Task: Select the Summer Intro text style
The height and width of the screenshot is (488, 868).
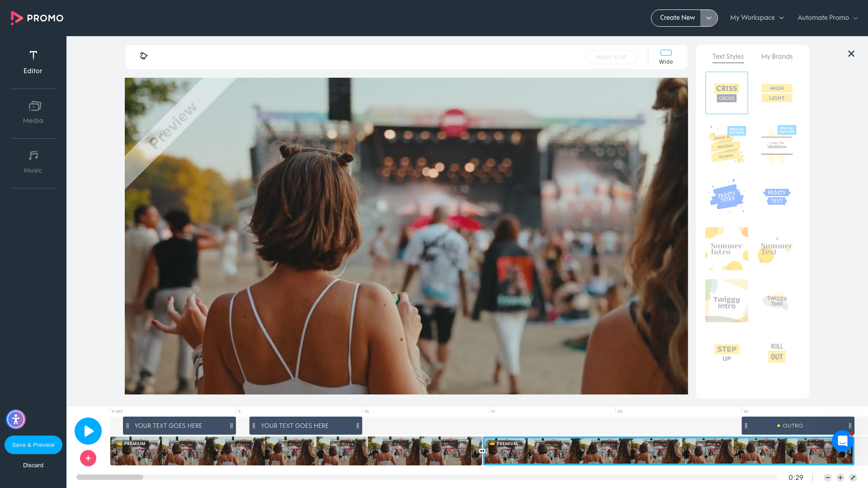Action: tap(726, 249)
